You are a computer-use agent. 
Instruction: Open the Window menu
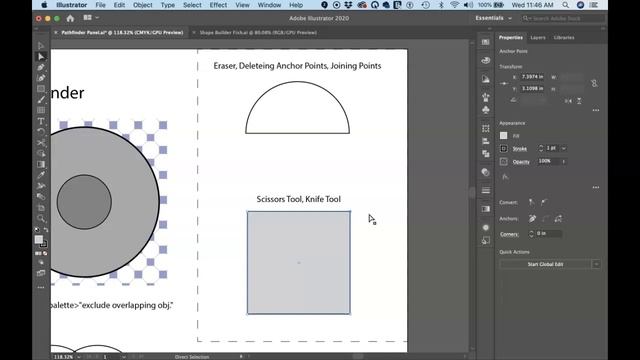[269, 5]
